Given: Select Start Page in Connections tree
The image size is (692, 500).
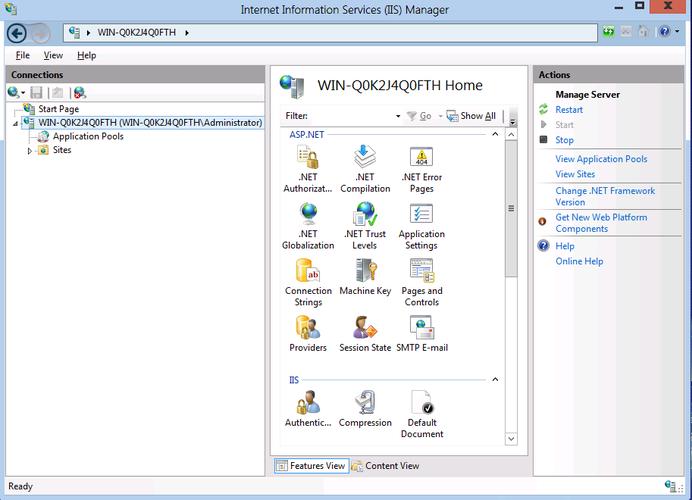Looking at the screenshot, I should [58, 109].
